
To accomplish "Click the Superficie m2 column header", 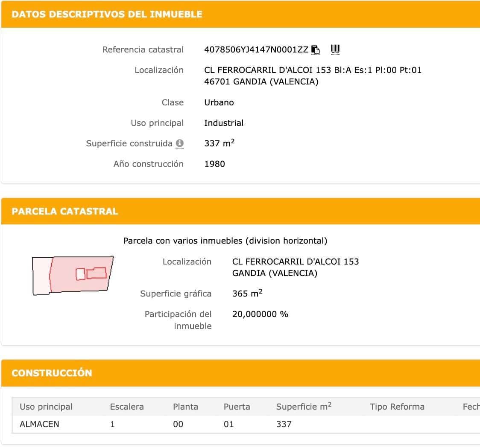I will coord(303,407).
